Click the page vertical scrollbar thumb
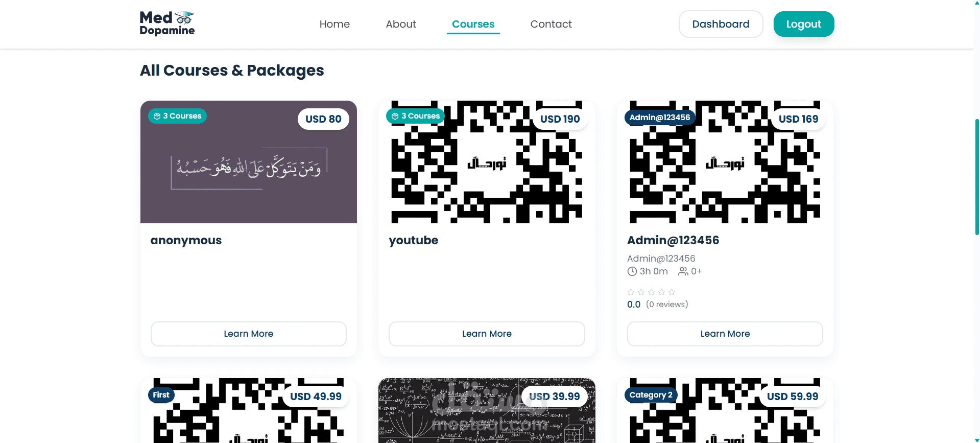The height and width of the screenshot is (443, 980). coord(977,177)
